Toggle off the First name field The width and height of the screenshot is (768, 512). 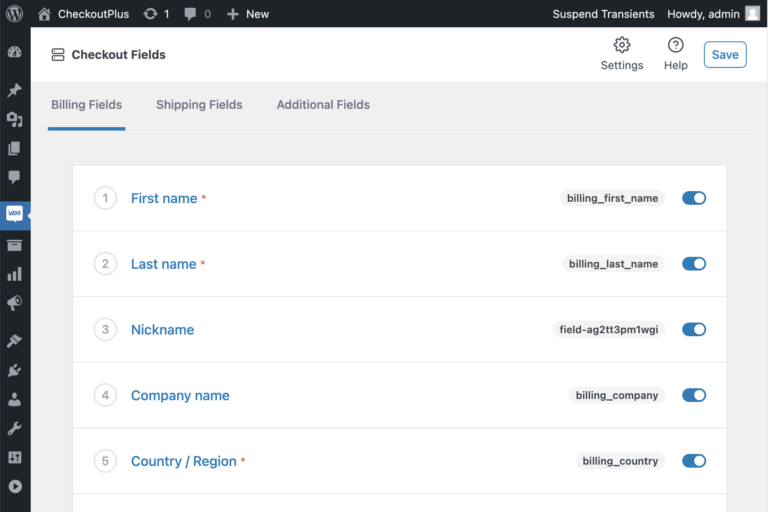[694, 198]
